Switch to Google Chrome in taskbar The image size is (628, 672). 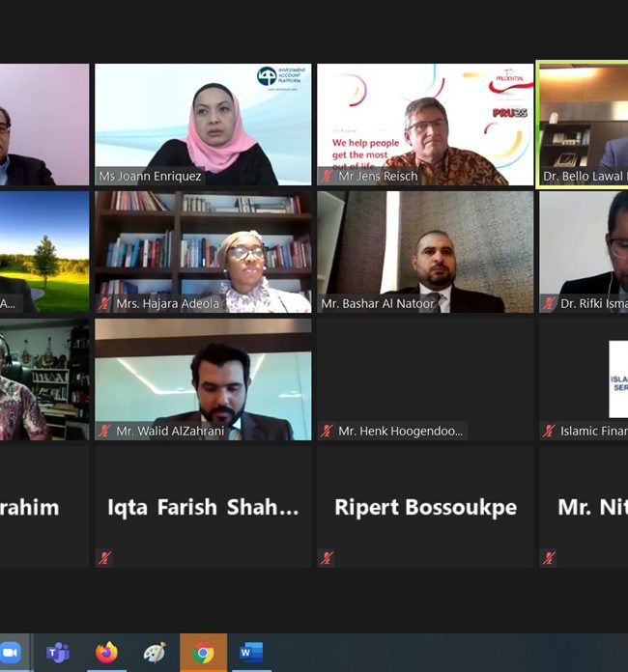203,653
